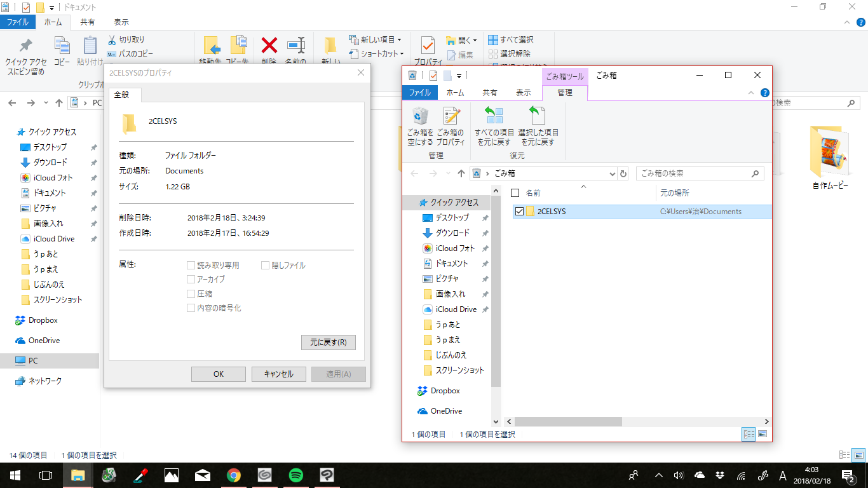The width and height of the screenshot is (868, 488).
Task: Launch Chrome from the taskbar
Action: click(234, 475)
